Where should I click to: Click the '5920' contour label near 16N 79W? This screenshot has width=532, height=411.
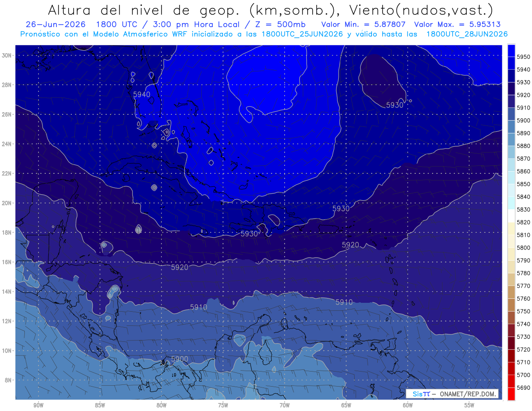pos(180,267)
